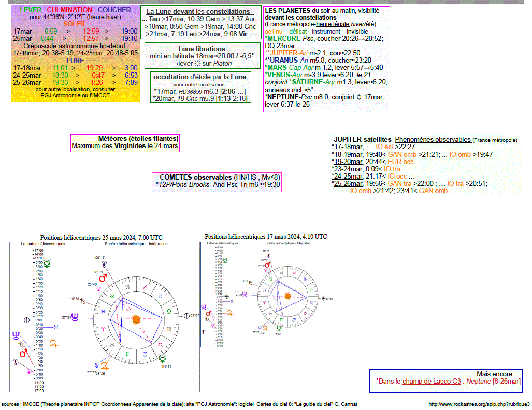
Task: Click the 'LES PLANETES' heading
Action: (287, 11)
